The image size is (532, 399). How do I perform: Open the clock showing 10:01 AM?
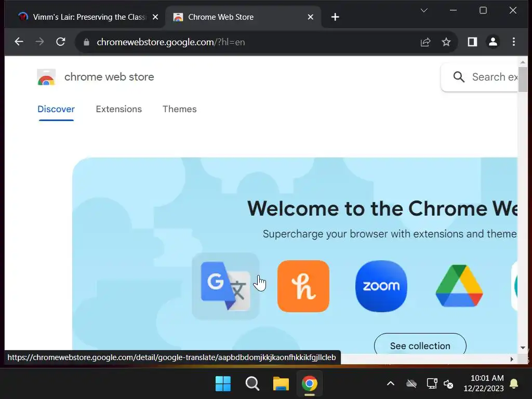coord(484,383)
